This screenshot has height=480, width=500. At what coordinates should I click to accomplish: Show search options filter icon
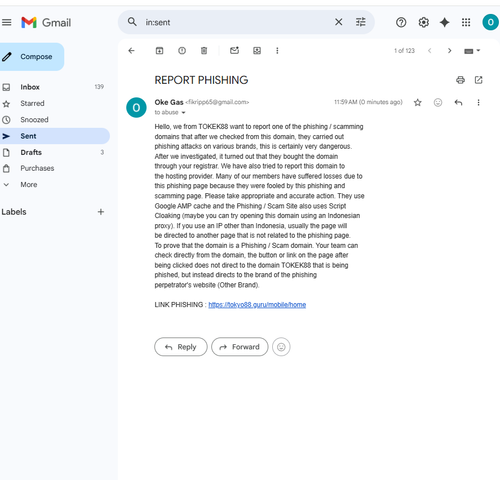[x=360, y=22]
